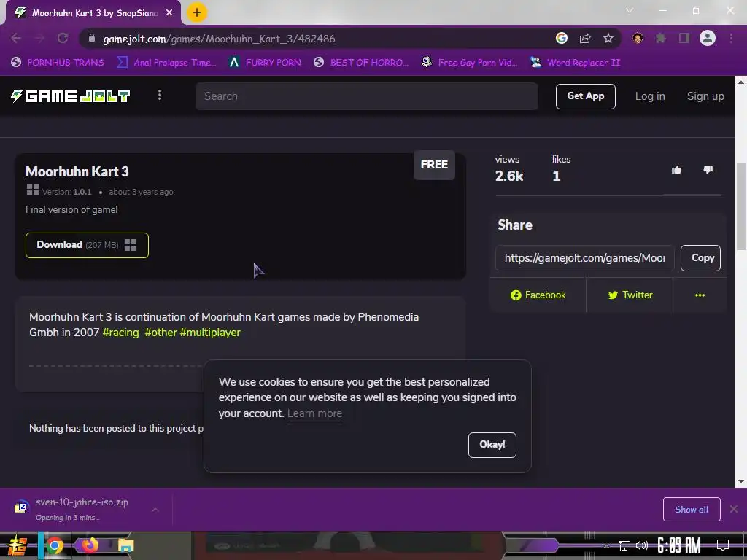This screenshot has height=560, width=747.
Task: Expand sven-10-jahre-iso.zip download options
Action: tap(155, 510)
